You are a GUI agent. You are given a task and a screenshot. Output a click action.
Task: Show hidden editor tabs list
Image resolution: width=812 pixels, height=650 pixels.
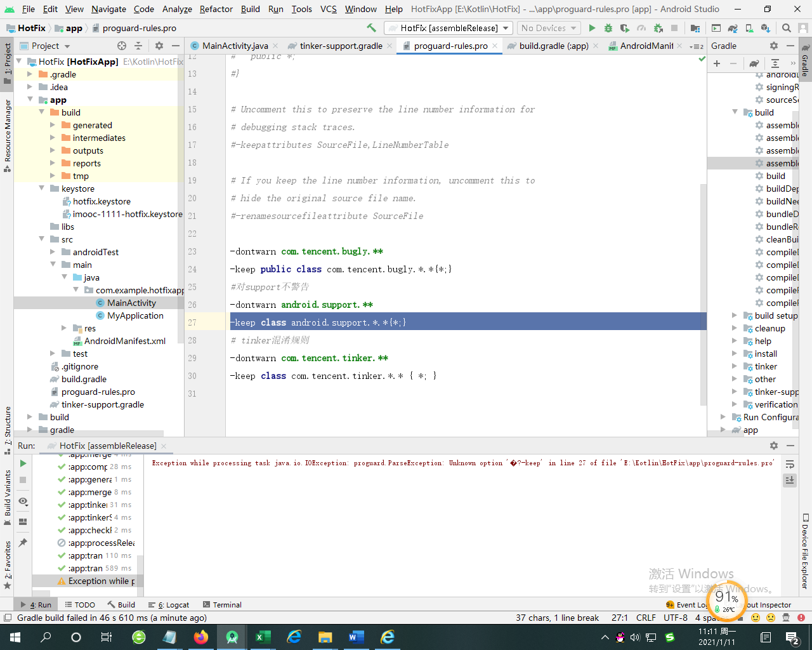tap(697, 46)
